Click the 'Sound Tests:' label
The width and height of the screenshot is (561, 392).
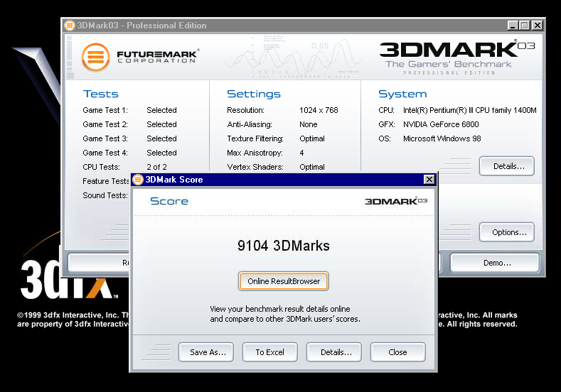105,195
